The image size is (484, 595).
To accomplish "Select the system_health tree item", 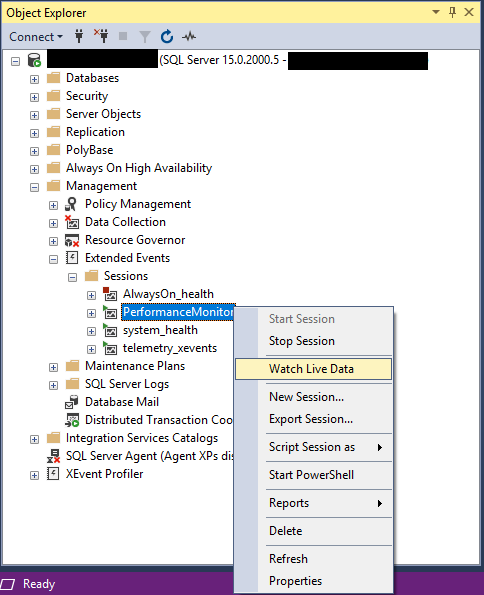I will (160, 330).
